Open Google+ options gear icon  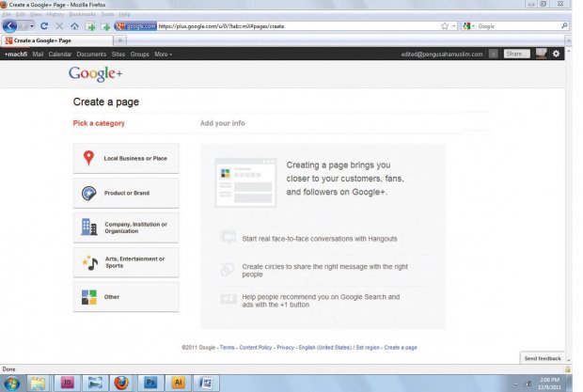[x=556, y=54]
